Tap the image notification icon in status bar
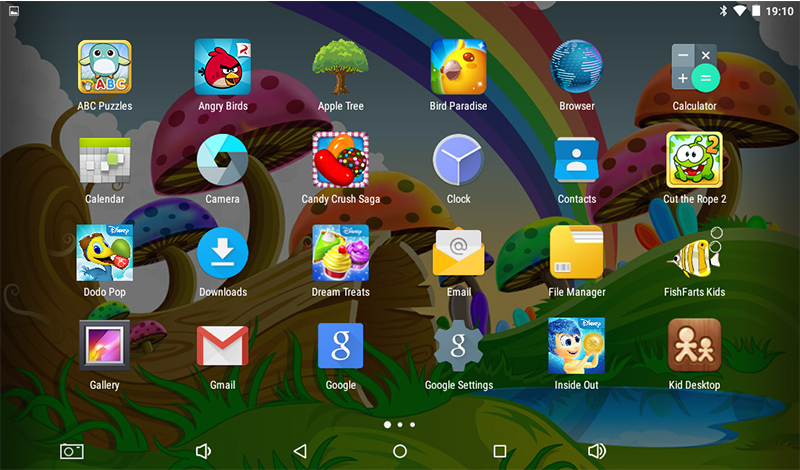800x470 pixels. tap(14, 11)
